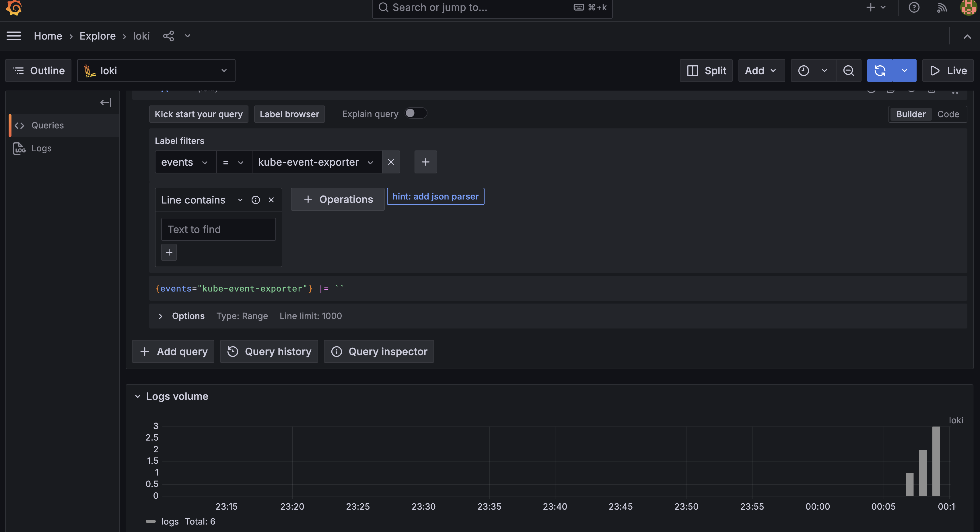980x532 pixels.
Task: Open the equals operator dropdown
Action: click(234, 162)
